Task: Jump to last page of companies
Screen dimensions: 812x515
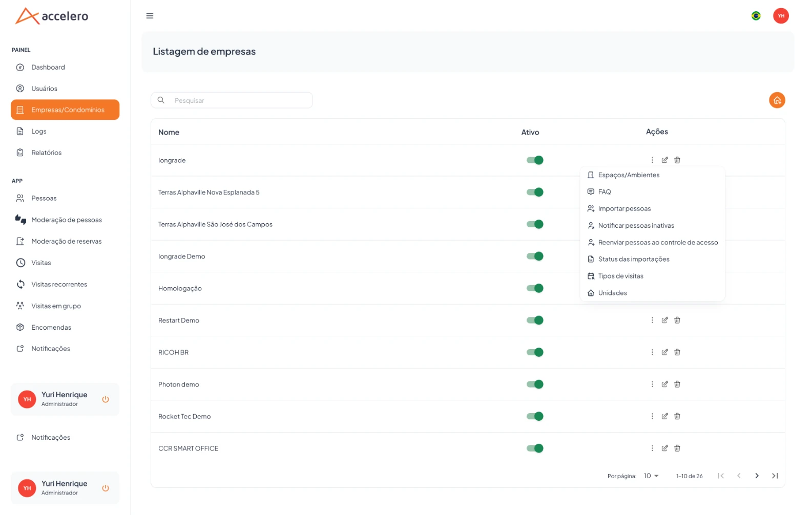Action: click(x=775, y=476)
